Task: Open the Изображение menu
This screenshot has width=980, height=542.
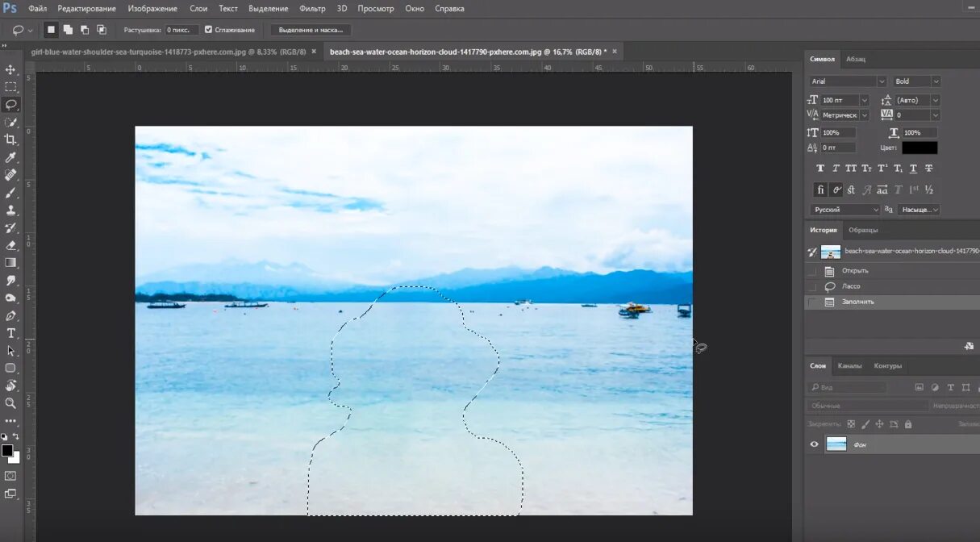Action: tap(152, 9)
